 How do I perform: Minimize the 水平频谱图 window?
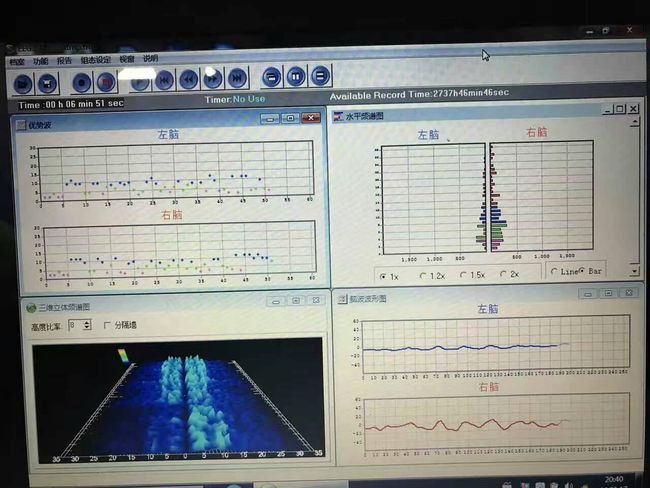(608, 110)
